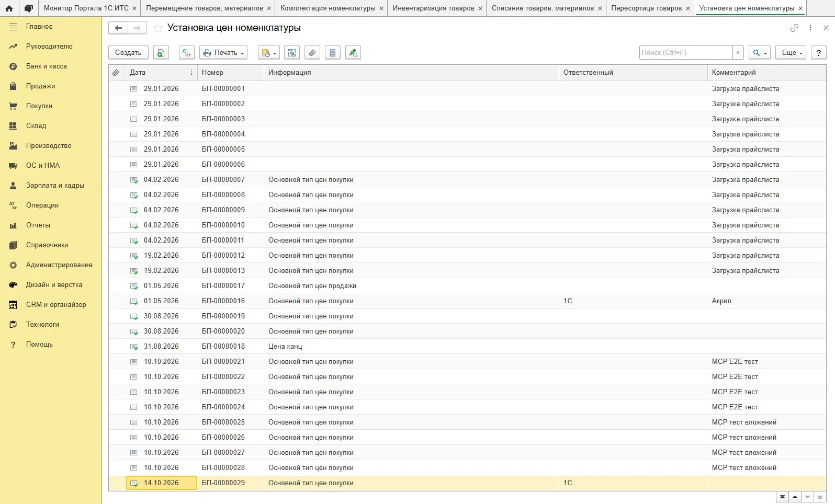Viewport: 835px width, 504px height.
Task: Open the three-dot window options menu
Action: tap(810, 28)
